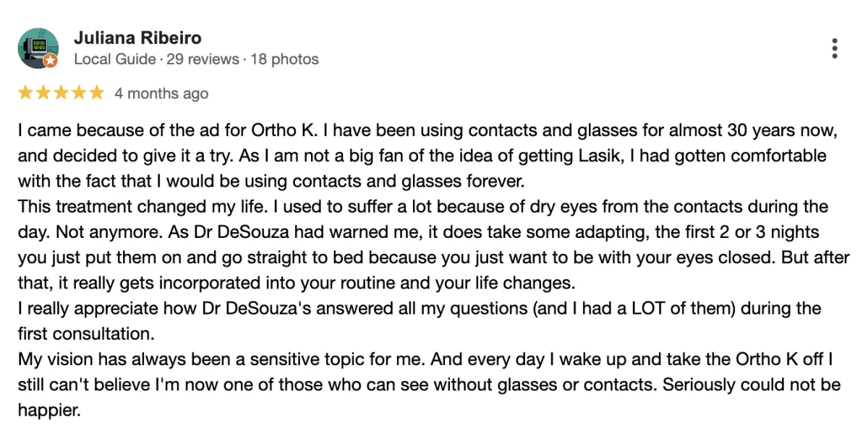Click the third yellow rating star
868x444 pixels.
click(x=61, y=93)
